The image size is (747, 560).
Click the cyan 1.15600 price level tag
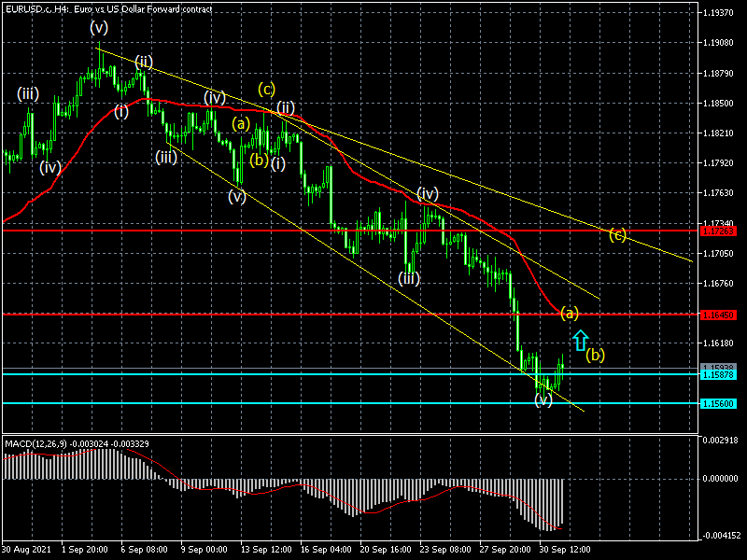(x=721, y=403)
